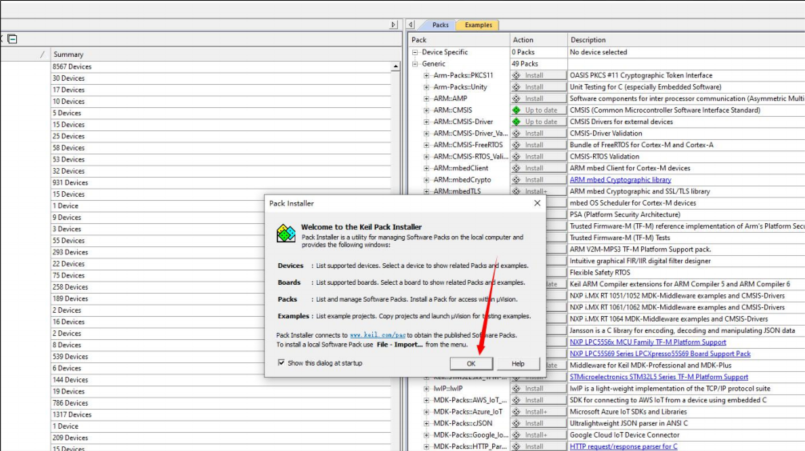805x451 pixels.
Task: Sort by the Action column header
Action: [x=539, y=40]
